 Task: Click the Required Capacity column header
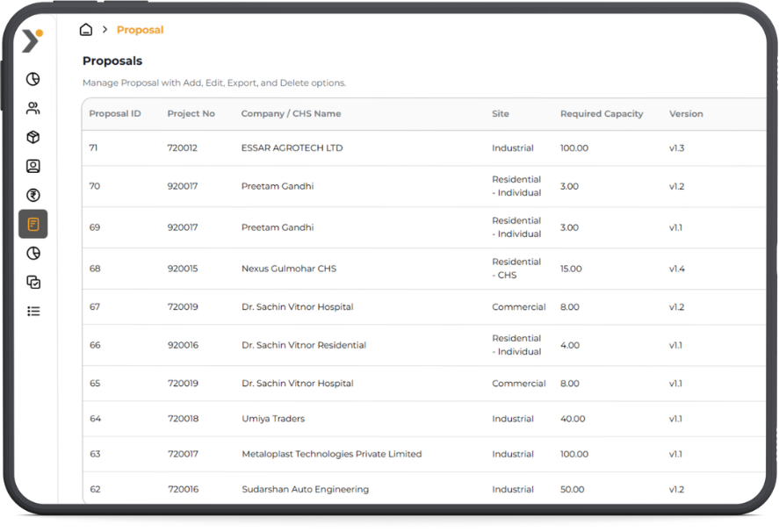coord(602,114)
